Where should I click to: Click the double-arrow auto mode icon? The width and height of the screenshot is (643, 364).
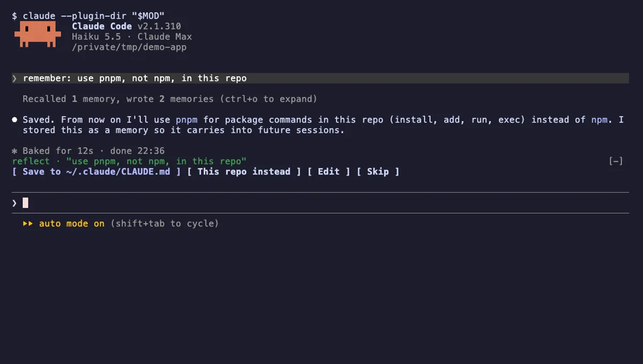28,224
